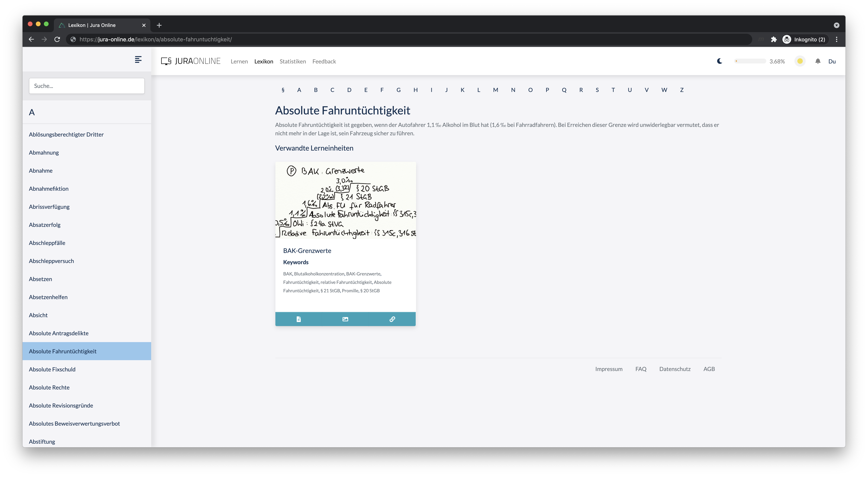The width and height of the screenshot is (868, 477).
Task: Reload the page
Action: (x=57, y=39)
